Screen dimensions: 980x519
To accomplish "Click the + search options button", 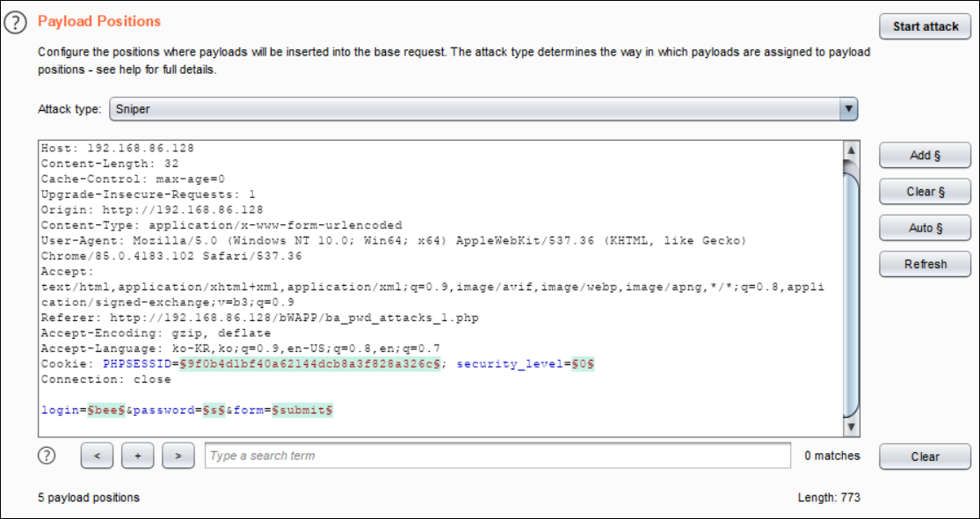I will coord(137,456).
